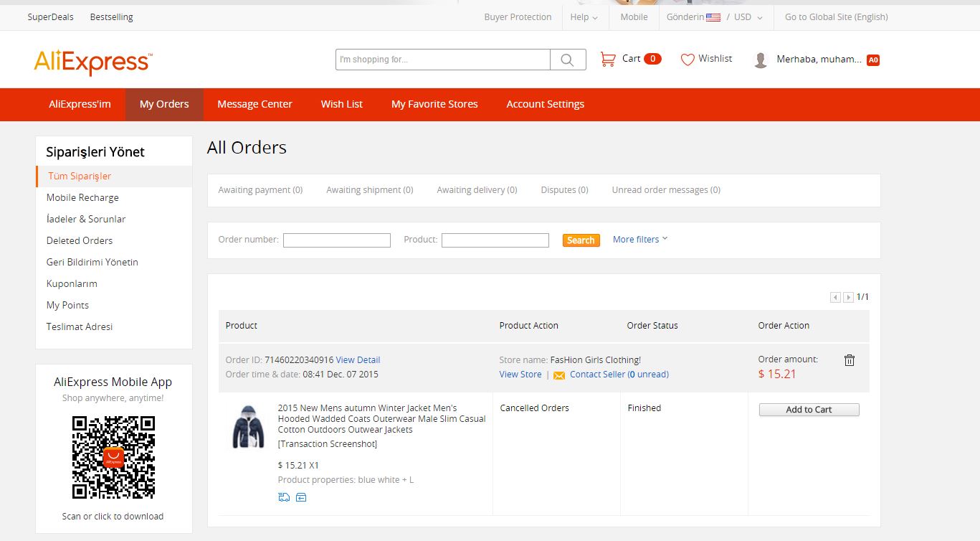
Task: Switch to the Message Center tab
Action: pos(254,104)
